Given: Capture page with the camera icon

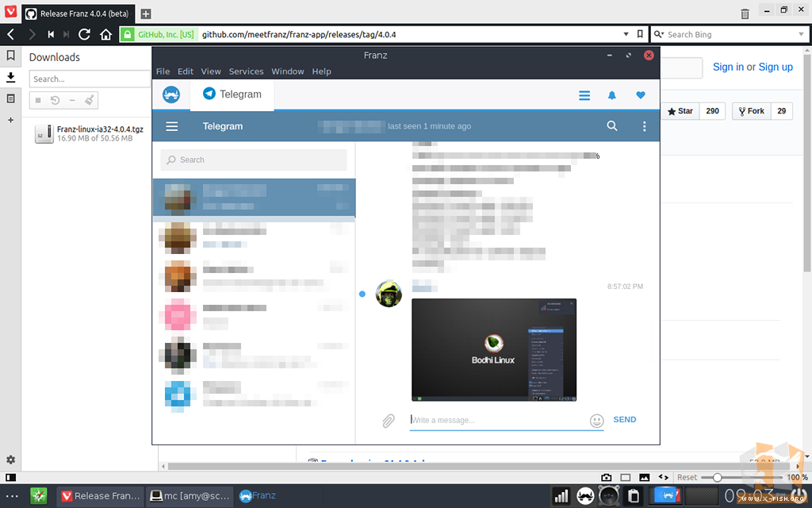Looking at the screenshot, I should click(x=607, y=477).
